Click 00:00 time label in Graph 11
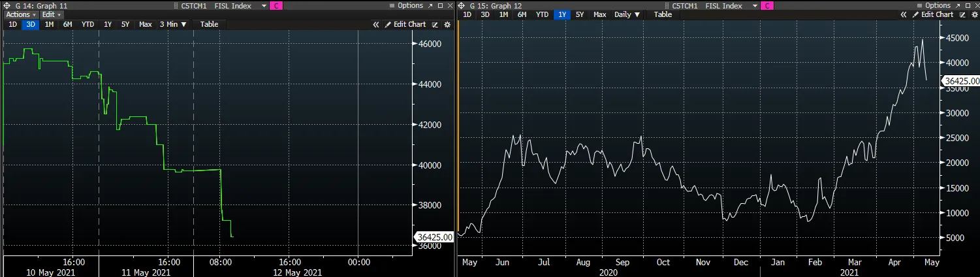Image resolution: width=980 pixels, height=277 pixels. 358,262
